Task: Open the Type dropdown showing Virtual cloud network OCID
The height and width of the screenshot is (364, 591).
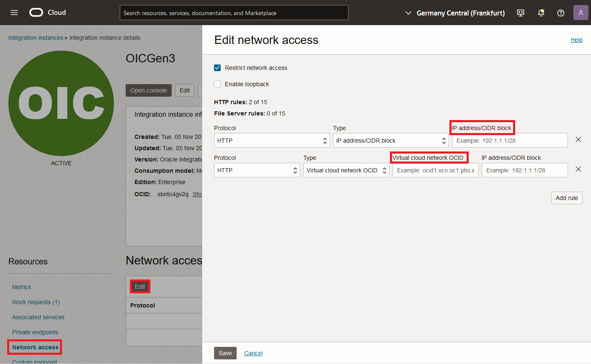Action: [x=346, y=170]
